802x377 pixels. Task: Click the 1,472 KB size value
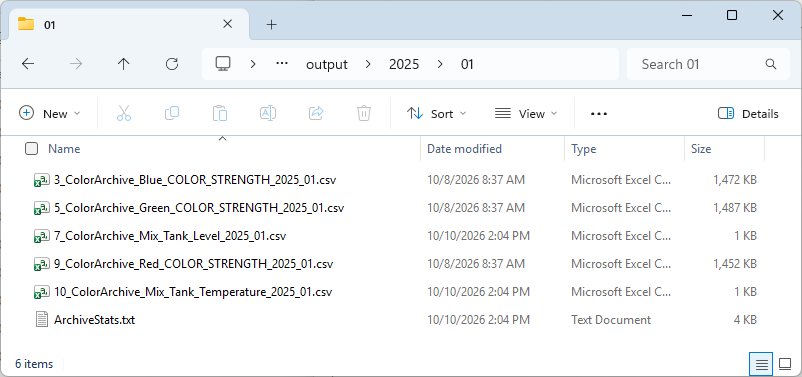(735, 180)
